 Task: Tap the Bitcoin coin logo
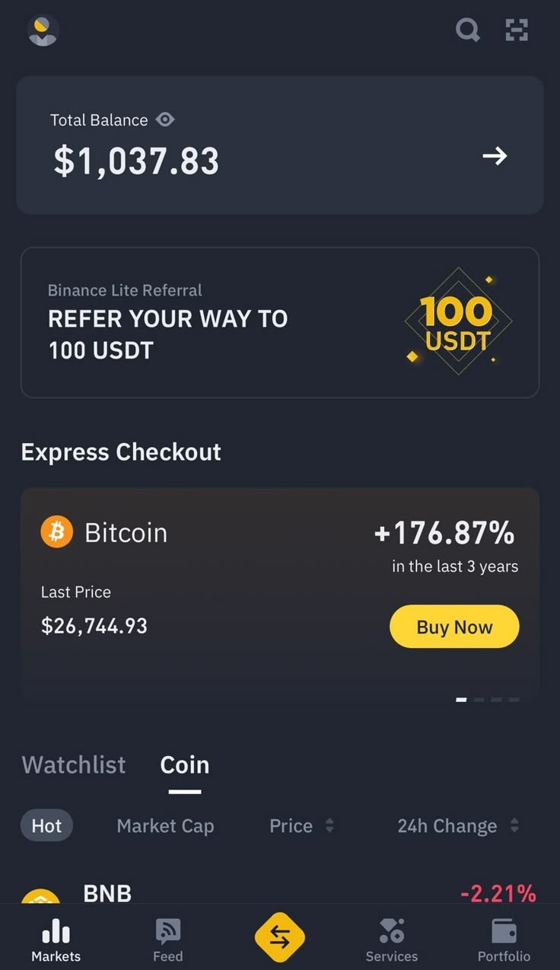click(x=56, y=531)
